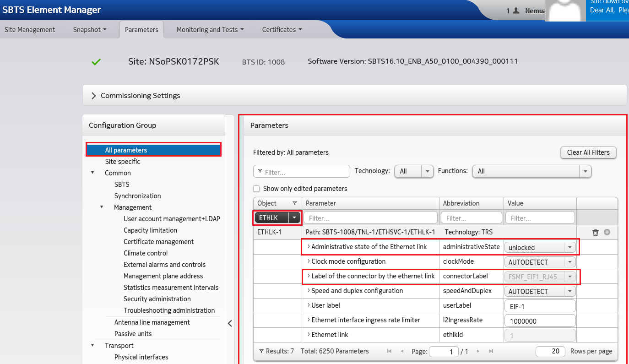This screenshot has height=364, width=629.
Task: Expand the Commissioning Settings section
Action: [93, 96]
